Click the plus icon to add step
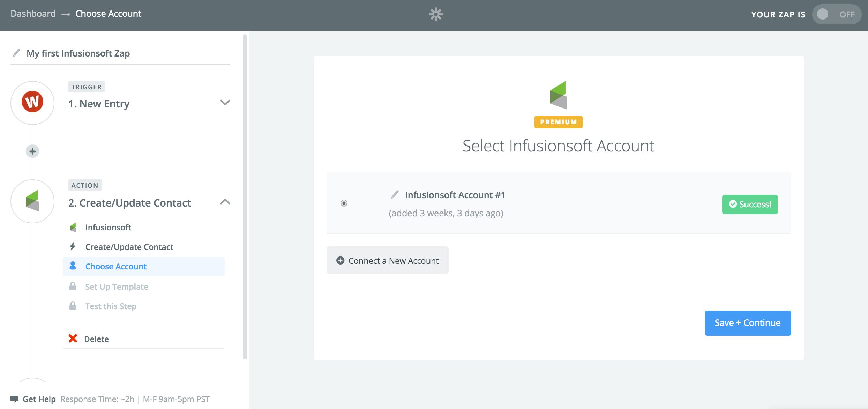This screenshot has height=409, width=868. [32, 151]
